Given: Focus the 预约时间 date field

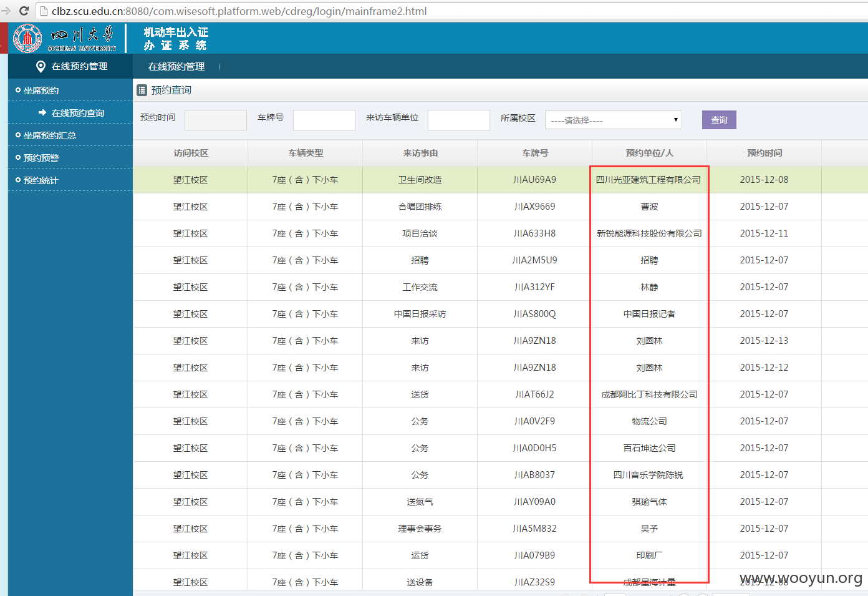Looking at the screenshot, I should click(x=216, y=120).
